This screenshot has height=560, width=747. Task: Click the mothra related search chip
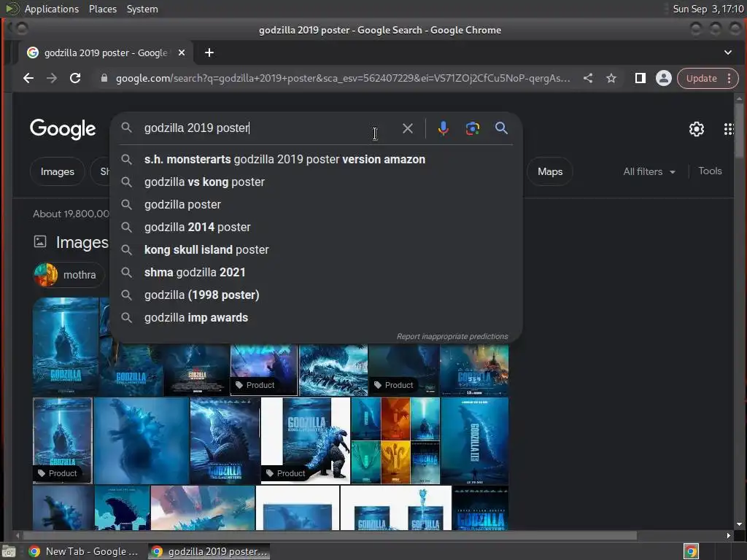pyautogui.click(x=69, y=275)
